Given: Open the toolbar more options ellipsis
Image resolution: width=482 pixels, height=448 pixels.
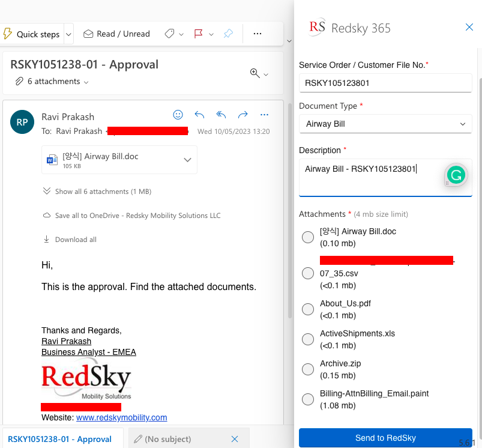Looking at the screenshot, I should [258, 34].
